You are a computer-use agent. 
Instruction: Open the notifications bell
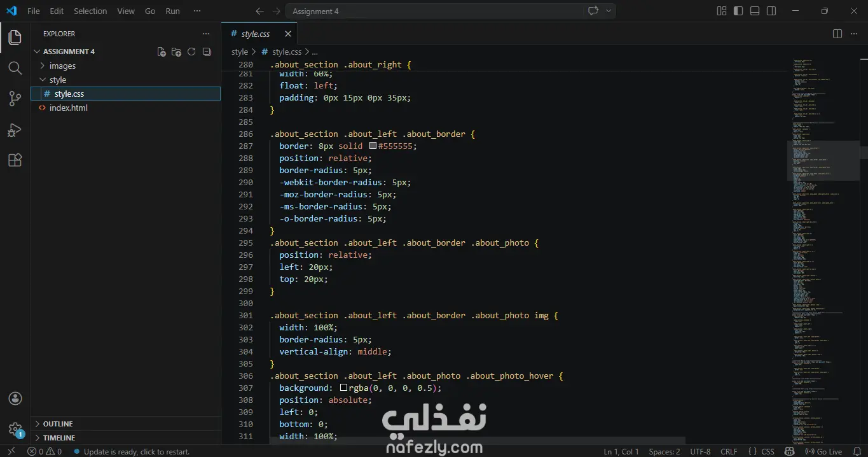click(856, 451)
